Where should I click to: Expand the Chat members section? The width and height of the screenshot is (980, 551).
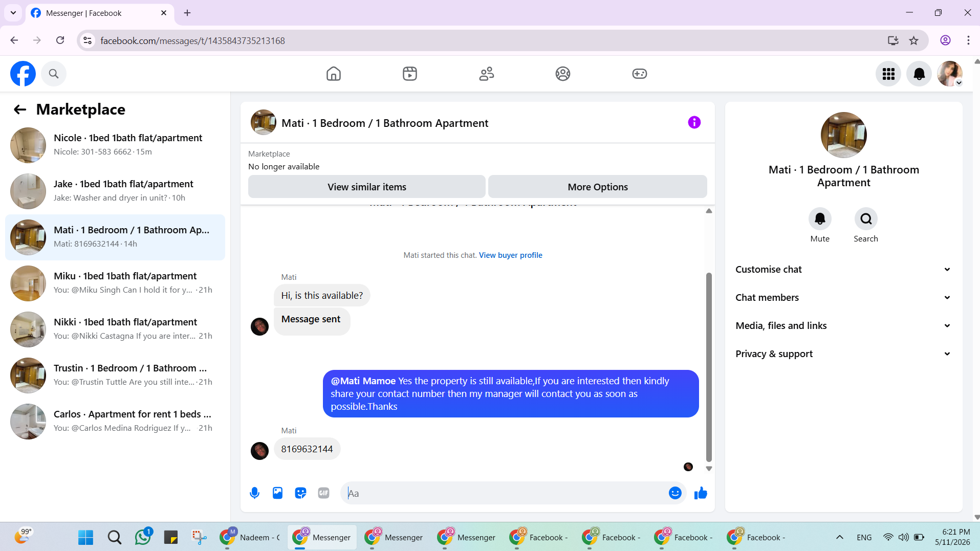coord(843,298)
